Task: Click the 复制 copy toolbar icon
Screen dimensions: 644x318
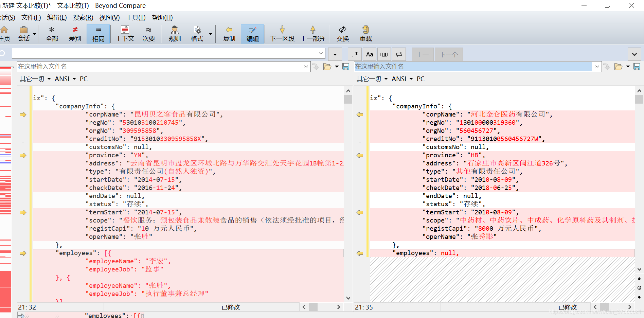Action: pyautogui.click(x=229, y=34)
